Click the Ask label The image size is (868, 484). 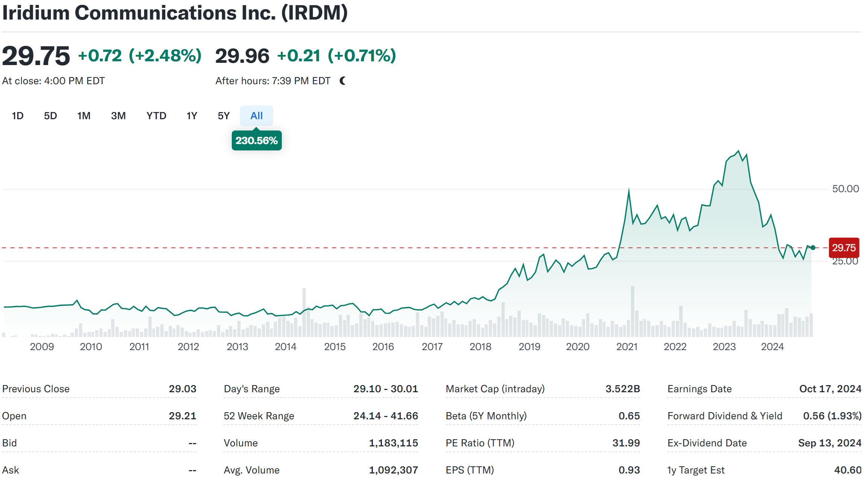[x=11, y=470]
